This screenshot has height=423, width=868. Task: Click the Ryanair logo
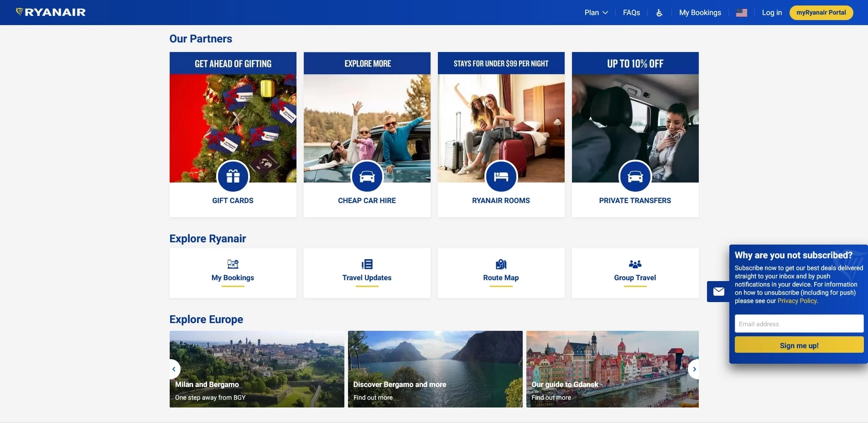pyautogui.click(x=51, y=12)
